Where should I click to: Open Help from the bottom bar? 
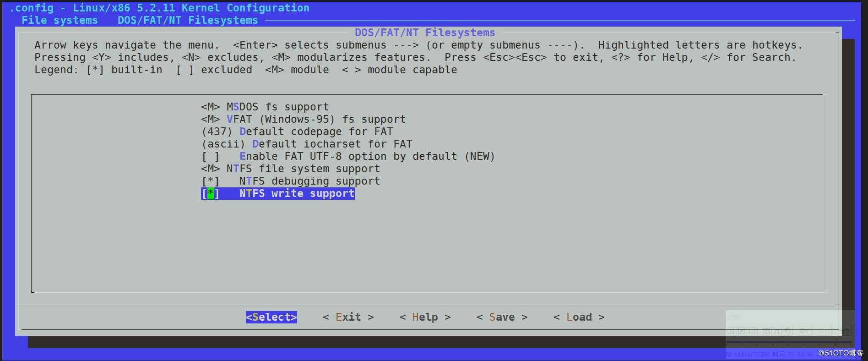coord(425,317)
